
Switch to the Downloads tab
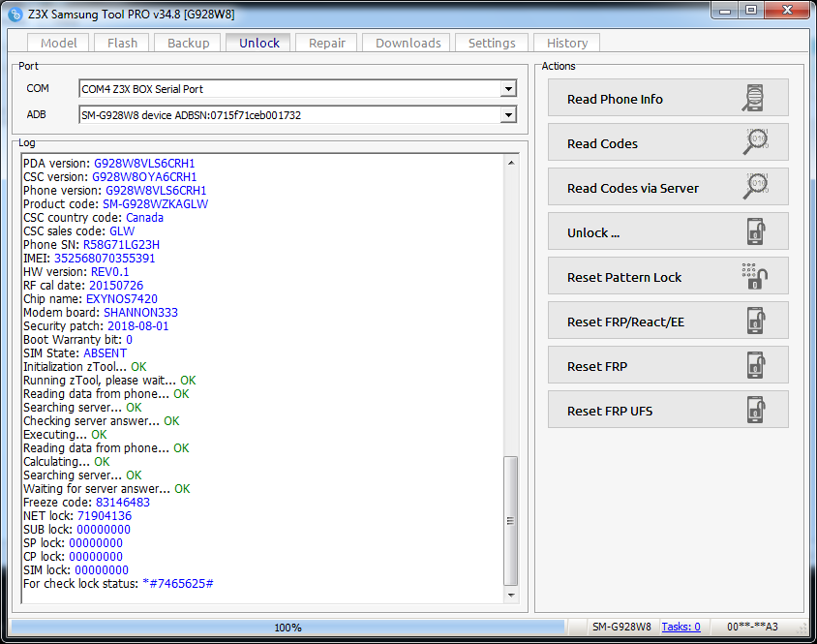point(408,43)
